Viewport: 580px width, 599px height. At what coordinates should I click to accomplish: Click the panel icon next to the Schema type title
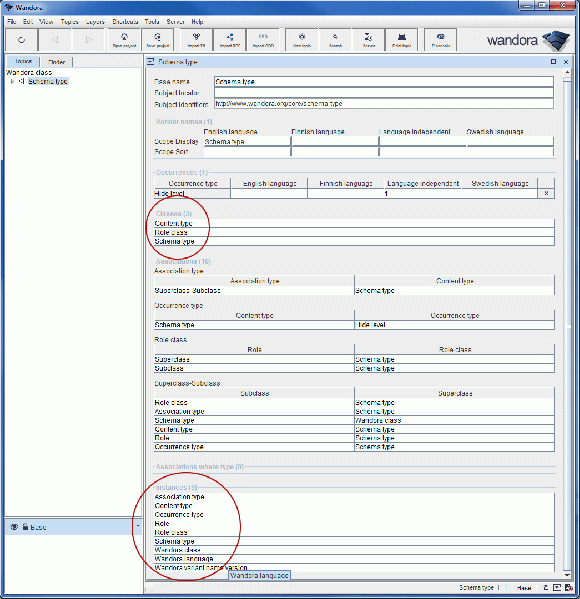tap(151, 62)
